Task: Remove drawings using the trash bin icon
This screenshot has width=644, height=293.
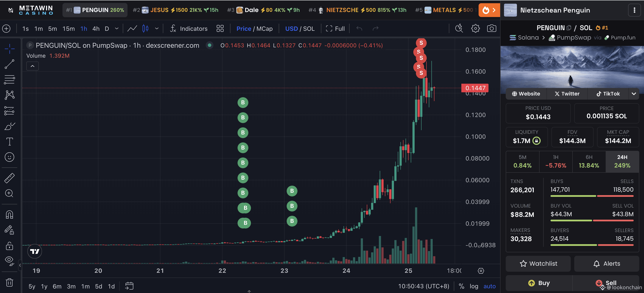Action: click(9, 282)
